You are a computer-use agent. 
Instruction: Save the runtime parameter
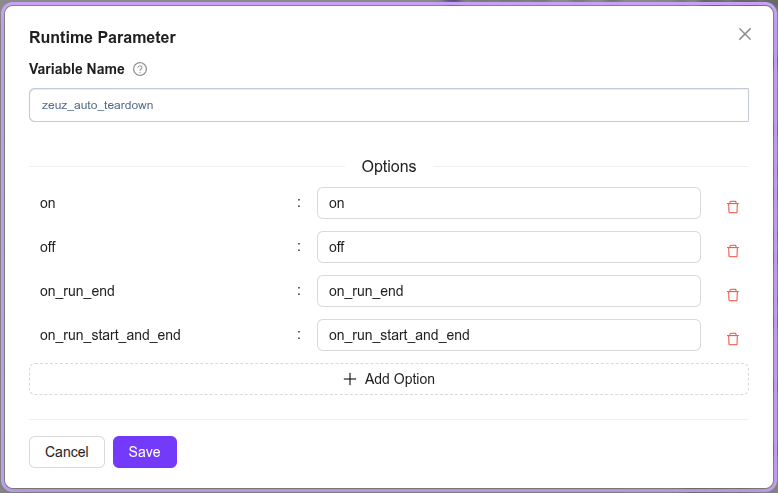pos(144,452)
